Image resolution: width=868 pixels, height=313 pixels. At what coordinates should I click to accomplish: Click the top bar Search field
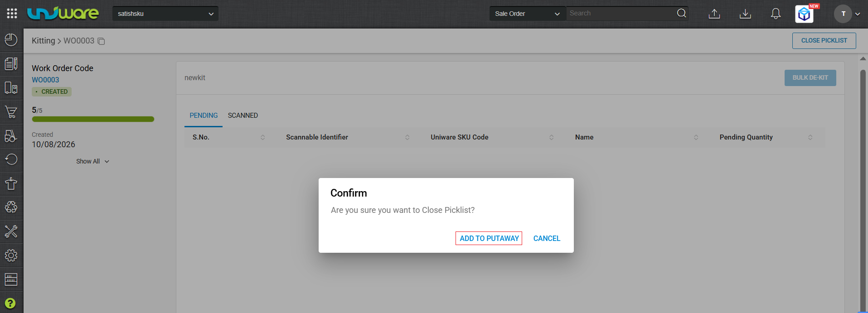click(x=622, y=13)
